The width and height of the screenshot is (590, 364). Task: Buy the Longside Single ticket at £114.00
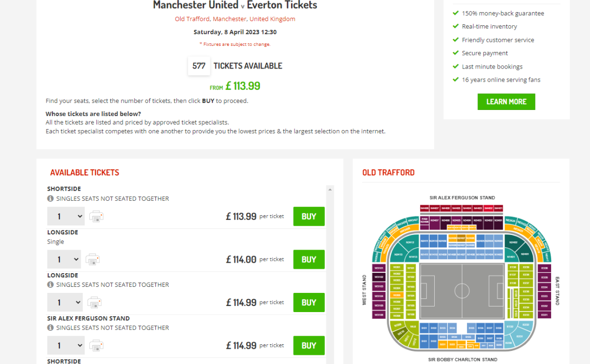point(309,259)
